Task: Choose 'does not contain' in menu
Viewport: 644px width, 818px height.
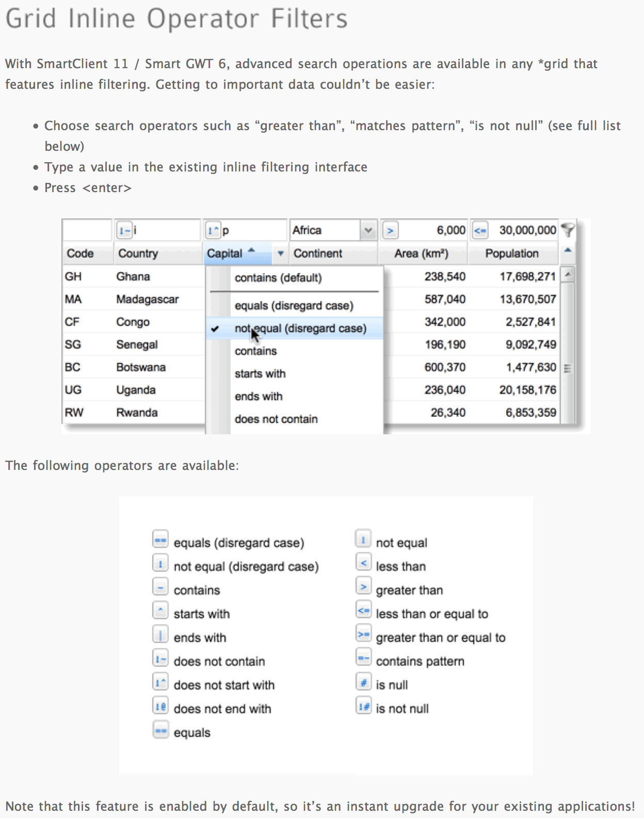Action: [x=294, y=419]
